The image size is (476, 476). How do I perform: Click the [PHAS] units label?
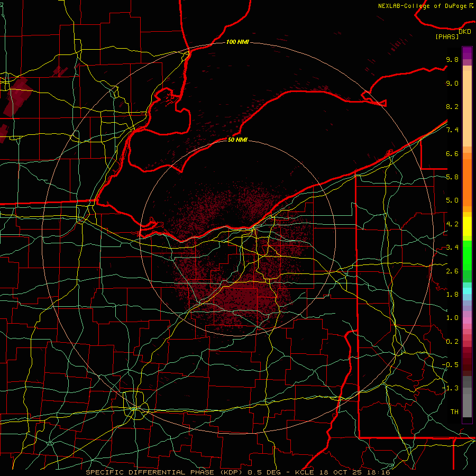(447, 36)
